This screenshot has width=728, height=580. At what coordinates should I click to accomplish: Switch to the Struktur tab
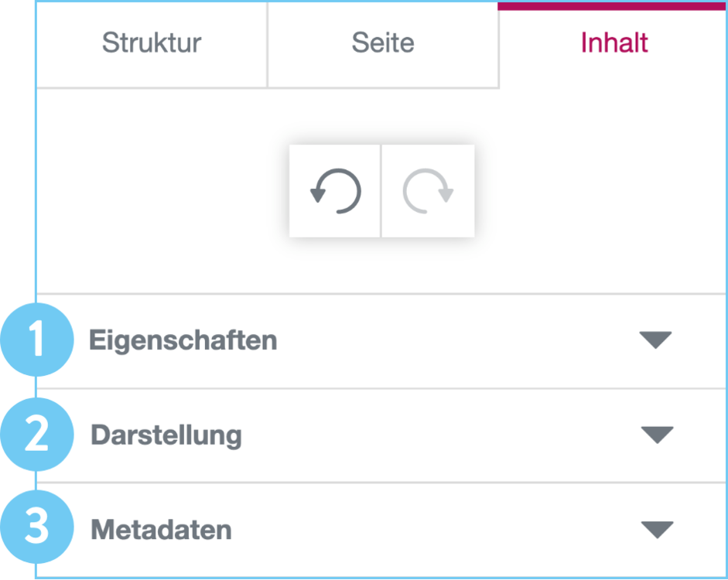coord(152,43)
